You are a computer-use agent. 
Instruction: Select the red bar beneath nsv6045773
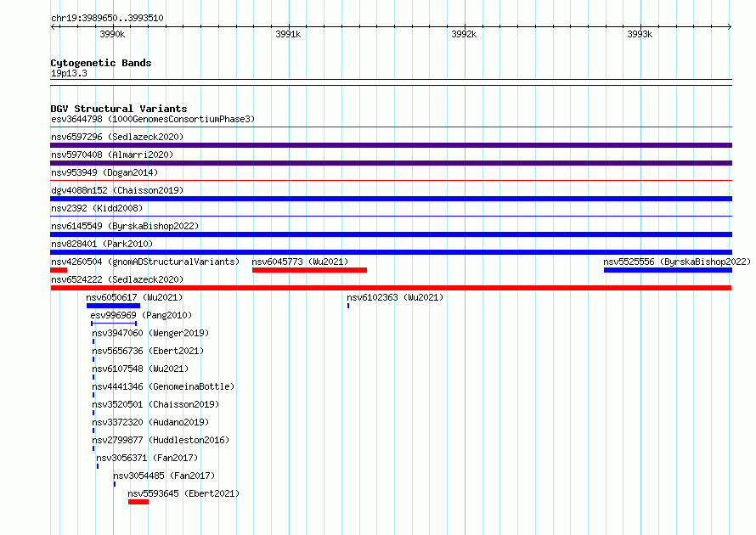pos(309,270)
